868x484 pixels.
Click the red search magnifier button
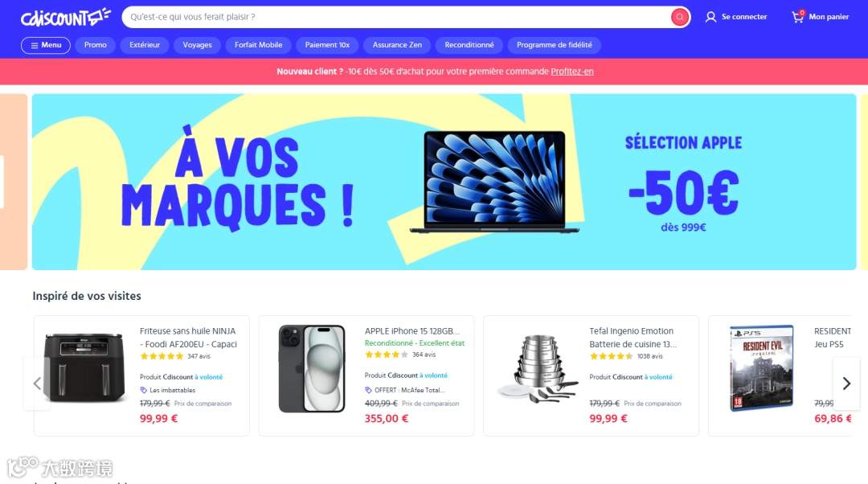coord(679,17)
